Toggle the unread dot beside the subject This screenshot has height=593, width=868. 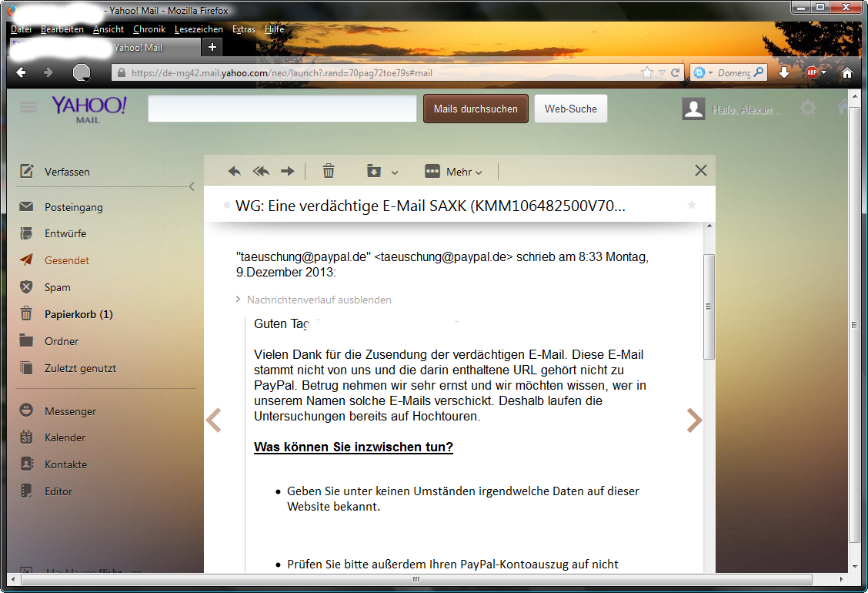tap(226, 206)
